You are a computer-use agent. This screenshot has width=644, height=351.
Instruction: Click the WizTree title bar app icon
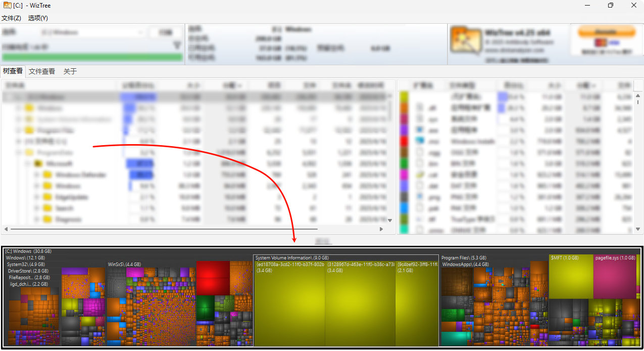pyautogui.click(x=8, y=6)
